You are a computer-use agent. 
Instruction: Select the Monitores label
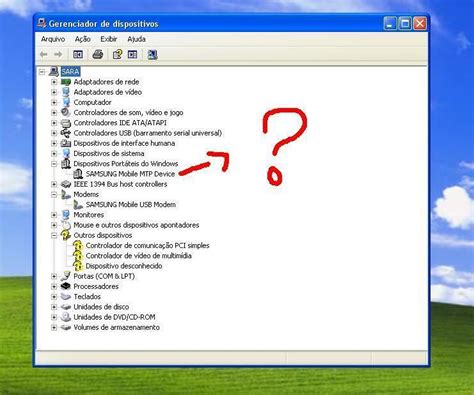click(x=89, y=215)
